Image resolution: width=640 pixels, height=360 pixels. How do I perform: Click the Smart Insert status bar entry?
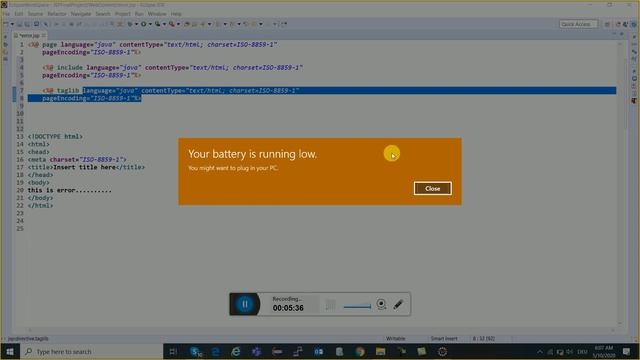[x=444, y=339]
